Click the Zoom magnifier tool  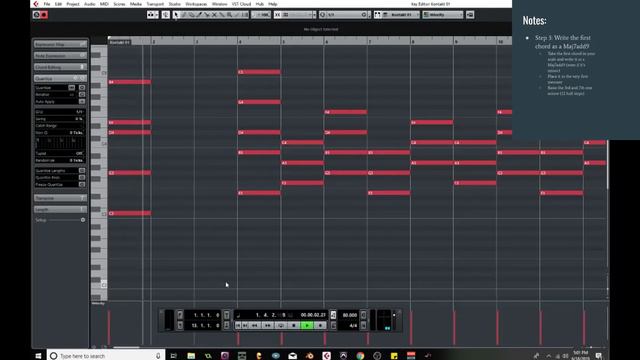click(x=229, y=15)
